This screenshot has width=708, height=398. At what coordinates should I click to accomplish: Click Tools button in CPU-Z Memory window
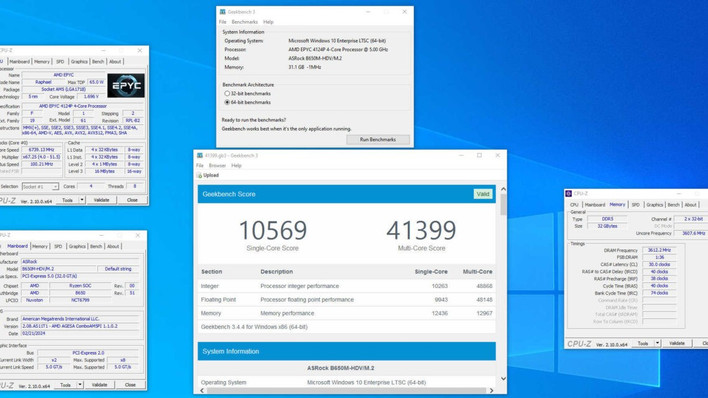point(643,343)
